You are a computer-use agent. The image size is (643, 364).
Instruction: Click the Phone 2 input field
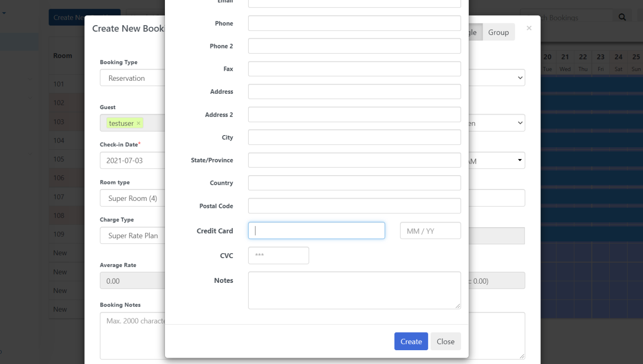[x=354, y=46]
